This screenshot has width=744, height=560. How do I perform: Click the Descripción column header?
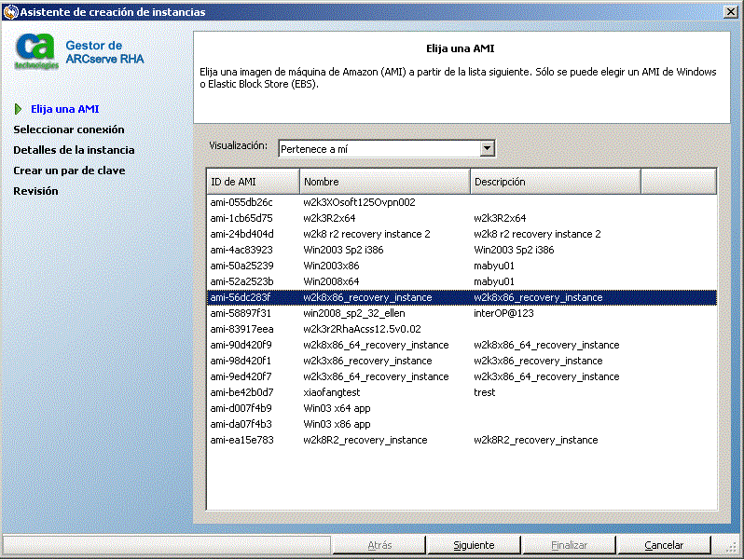pos(555,182)
